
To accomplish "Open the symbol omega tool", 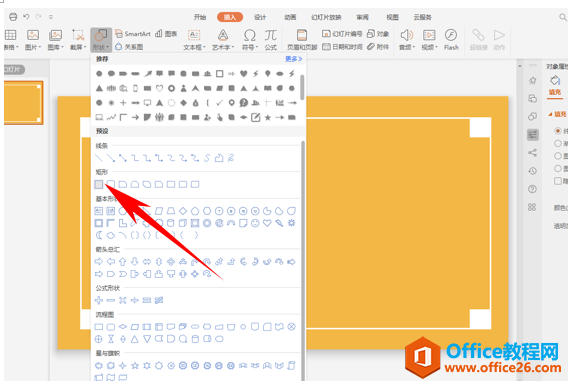I will [249, 39].
